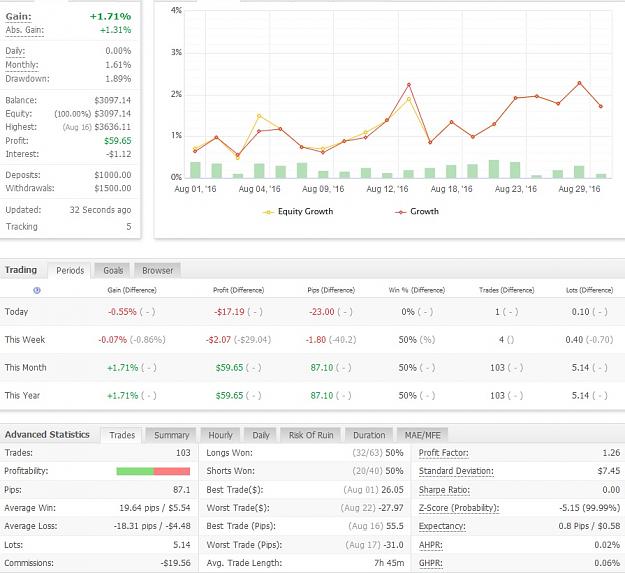
Task: Click the Daily label
Action: tap(15, 51)
